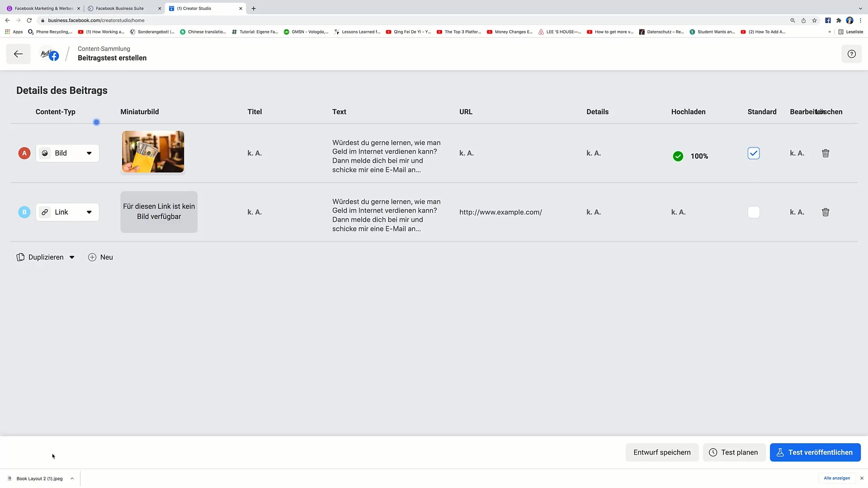Click the browser address bar URL
This screenshot has width=868, height=488.
pyautogui.click(x=96, y=20)
